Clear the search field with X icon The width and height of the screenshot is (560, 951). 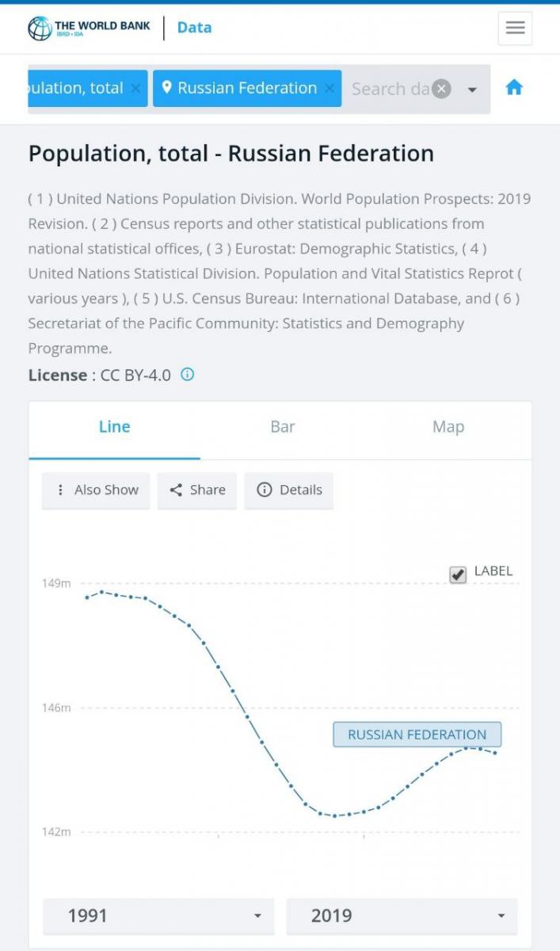point(442,89)
